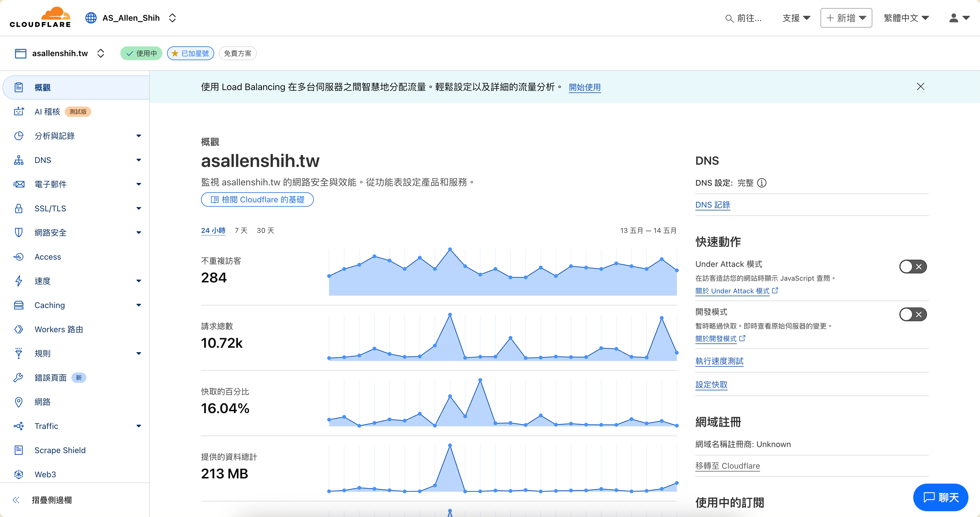This screenshot has width=980, height=517.
Task: Open the 聊天 chat button
Action: click(x=941, y=497)
